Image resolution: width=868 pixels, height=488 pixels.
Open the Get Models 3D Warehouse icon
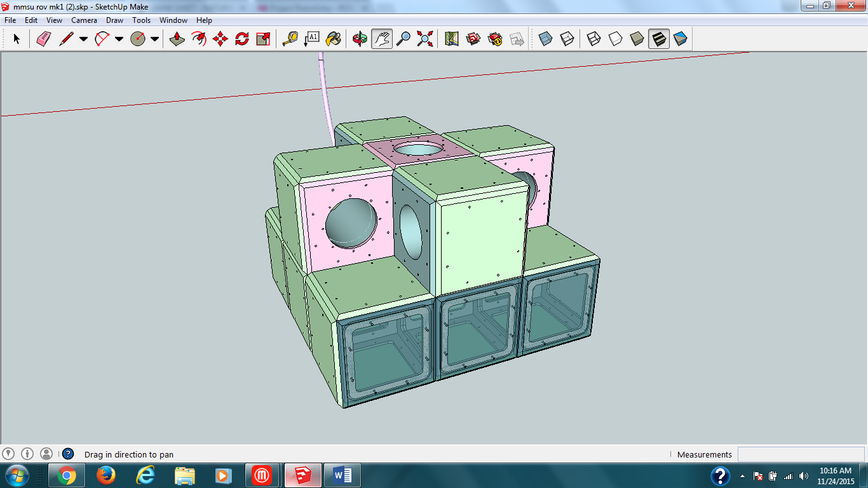(x=473, y=39)
